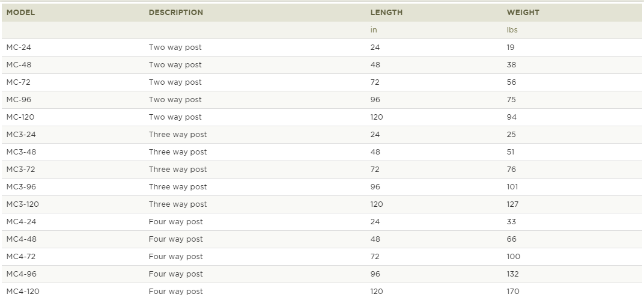The height and width of the screenshot is (300, 644).
Task: Click the LENGTH column header
Action: (x=386, y=13)
